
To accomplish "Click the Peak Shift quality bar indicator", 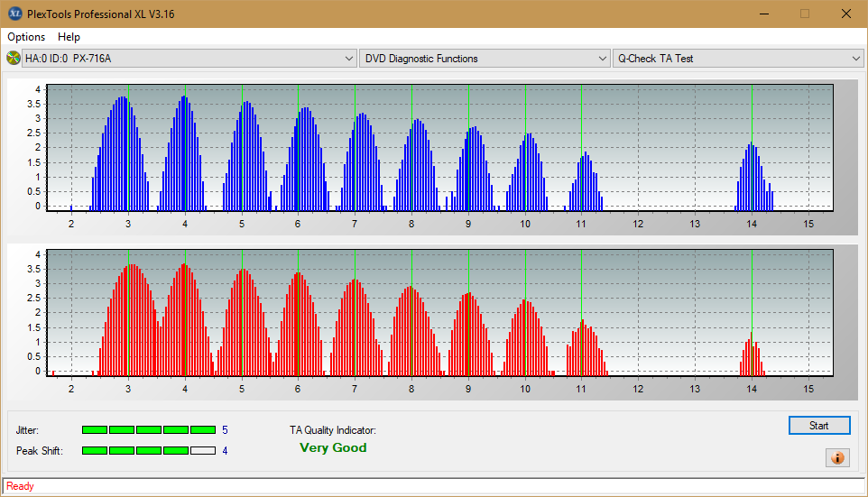I will [148, 450].
